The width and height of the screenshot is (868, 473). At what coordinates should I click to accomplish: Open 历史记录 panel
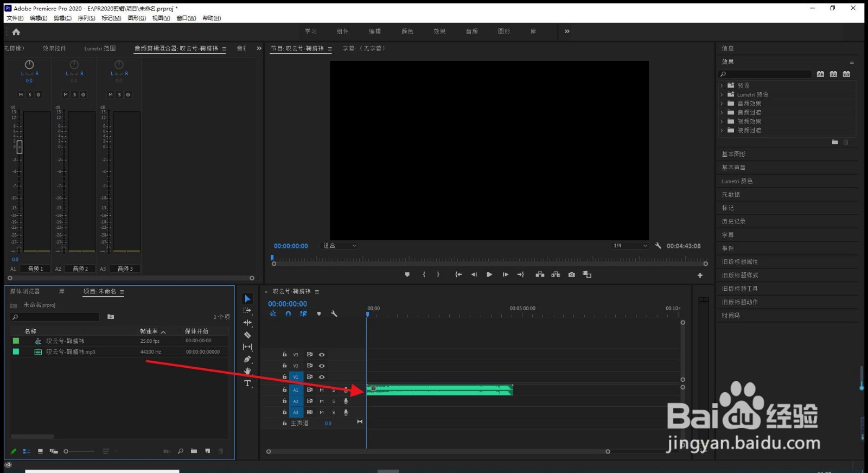pos(733,221)
